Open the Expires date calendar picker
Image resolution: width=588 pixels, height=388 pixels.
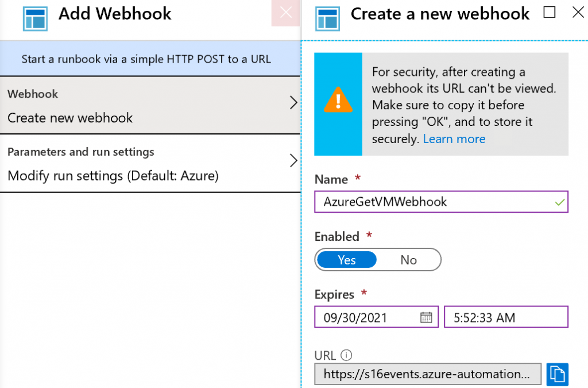[425, 317]
